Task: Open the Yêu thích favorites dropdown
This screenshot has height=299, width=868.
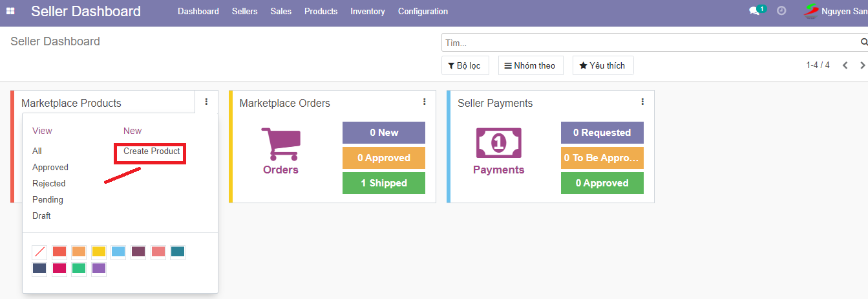Action: coord(602,65)
